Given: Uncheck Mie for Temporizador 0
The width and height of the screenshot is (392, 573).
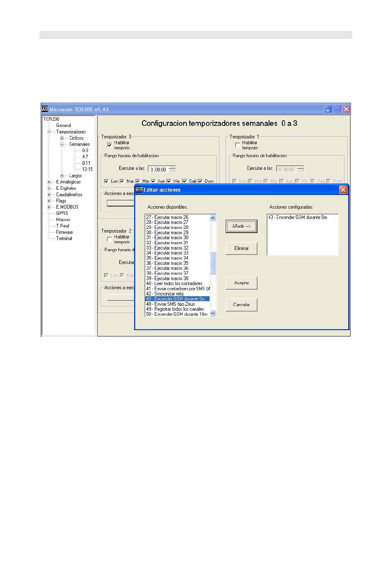Looking at the screenshot, I should click(x=138, y=181).
